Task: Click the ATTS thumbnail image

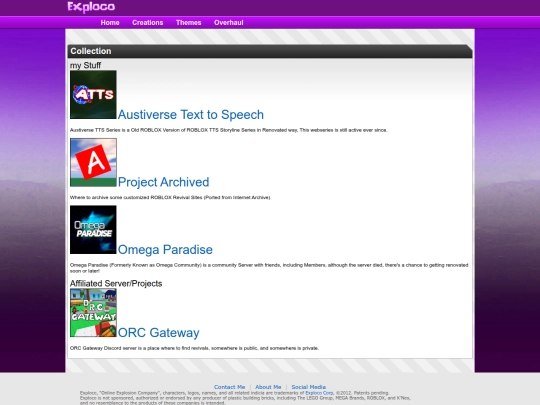Action: coord(93,95)
